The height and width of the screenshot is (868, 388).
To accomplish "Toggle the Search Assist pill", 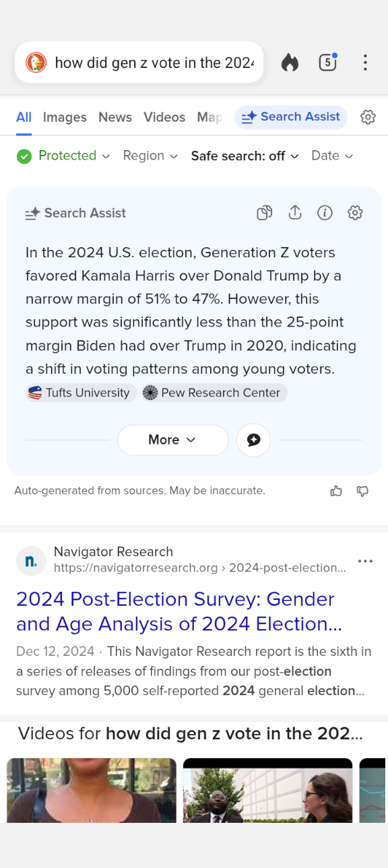I will click(x=291, y=117).
